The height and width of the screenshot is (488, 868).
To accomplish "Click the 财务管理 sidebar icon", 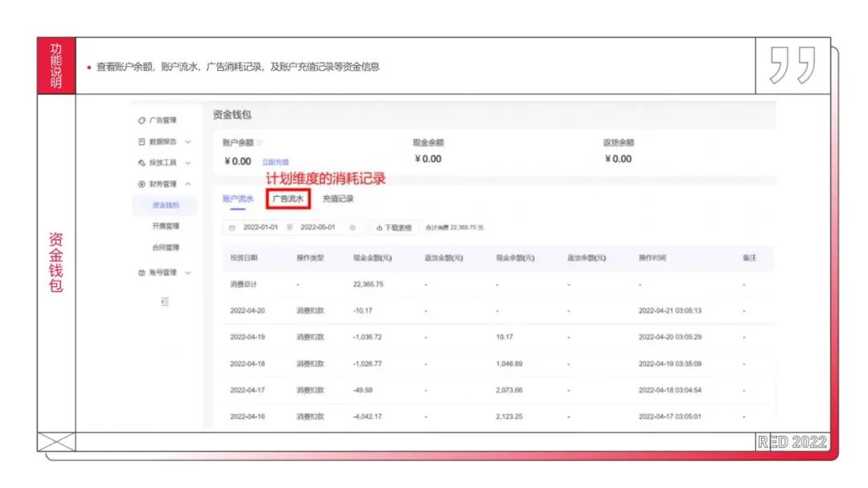I will [x=141, y=184].
